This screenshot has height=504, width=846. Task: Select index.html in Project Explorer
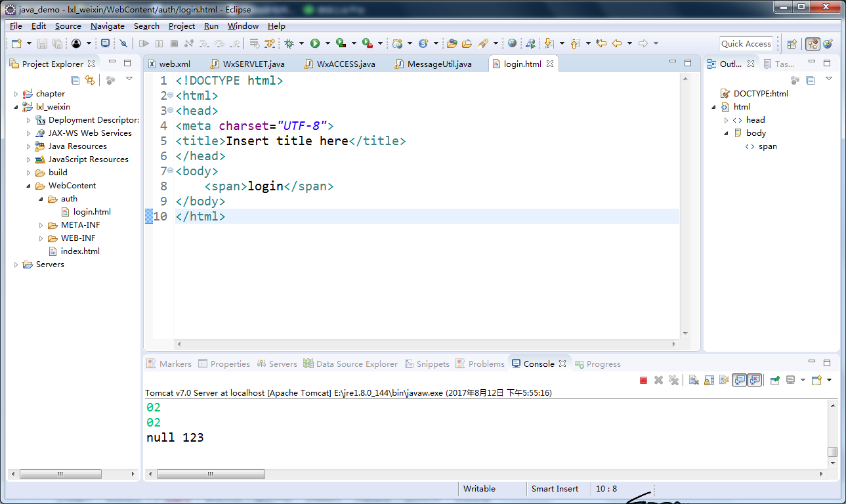point(74,251)
